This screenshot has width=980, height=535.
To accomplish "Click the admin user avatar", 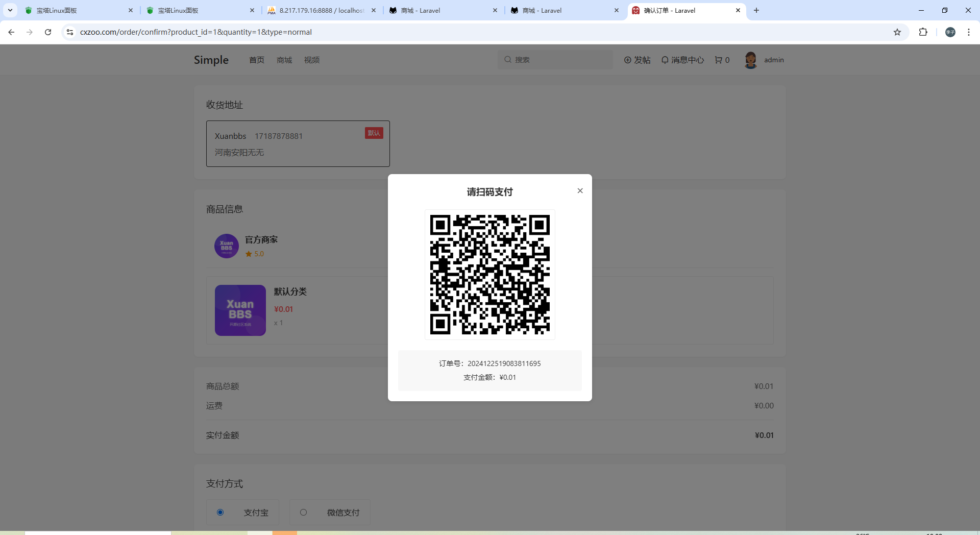I will (750, 60).
